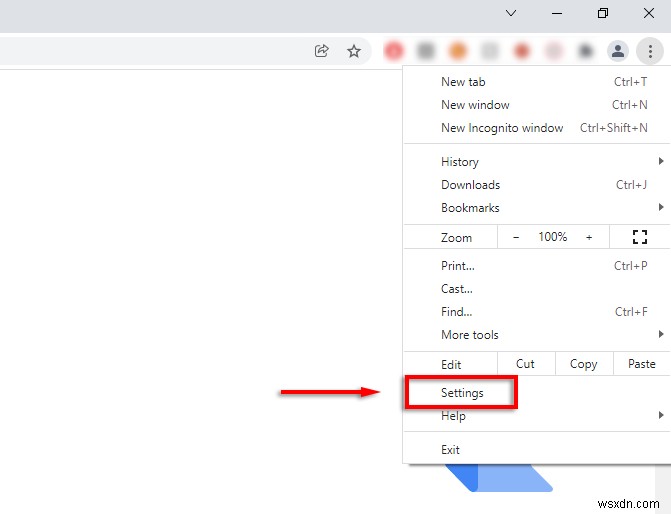The width and height of the screenshot is (671, 514).
Task: Choose Find... menu entry
Action: tap(537, 312)
